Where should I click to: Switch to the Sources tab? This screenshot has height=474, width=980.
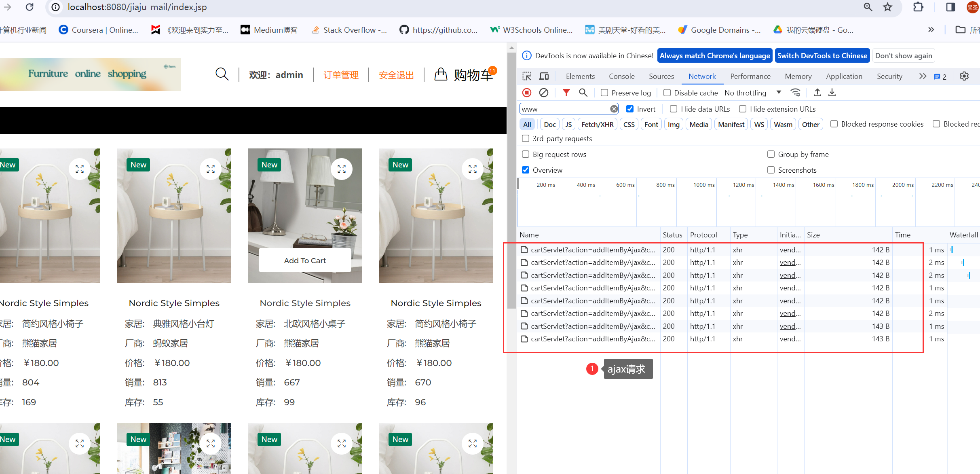(661, 76)
